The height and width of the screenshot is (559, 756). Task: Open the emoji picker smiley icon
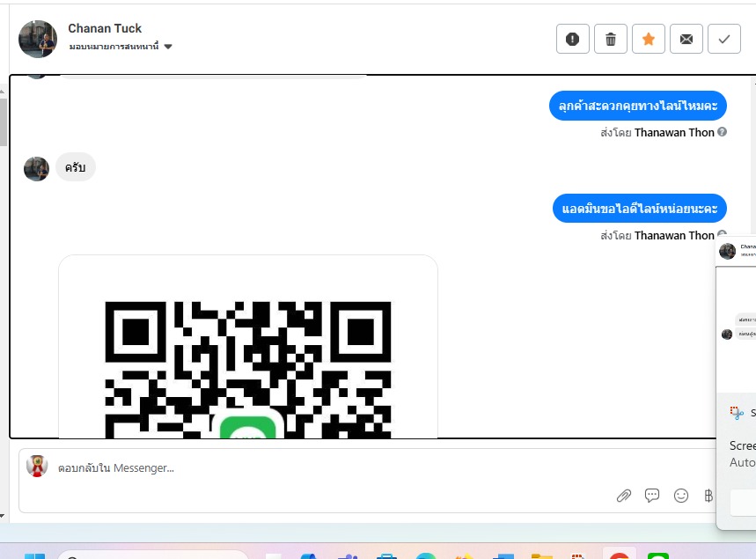pyautogui.click(x=681, y=496)
